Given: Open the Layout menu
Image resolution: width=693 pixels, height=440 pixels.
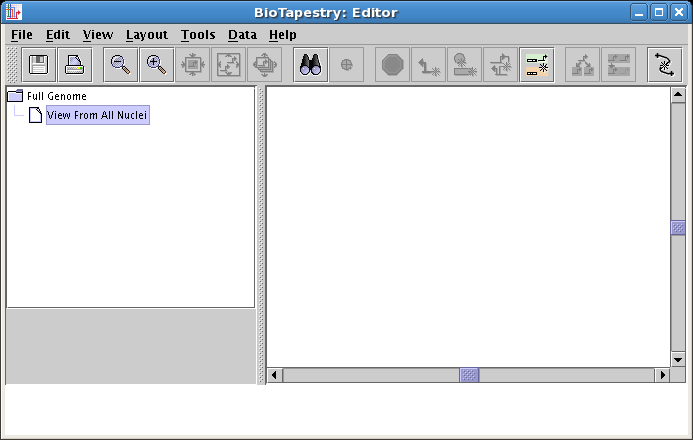Looking at the screenshot, I should [x=147, y=34].
